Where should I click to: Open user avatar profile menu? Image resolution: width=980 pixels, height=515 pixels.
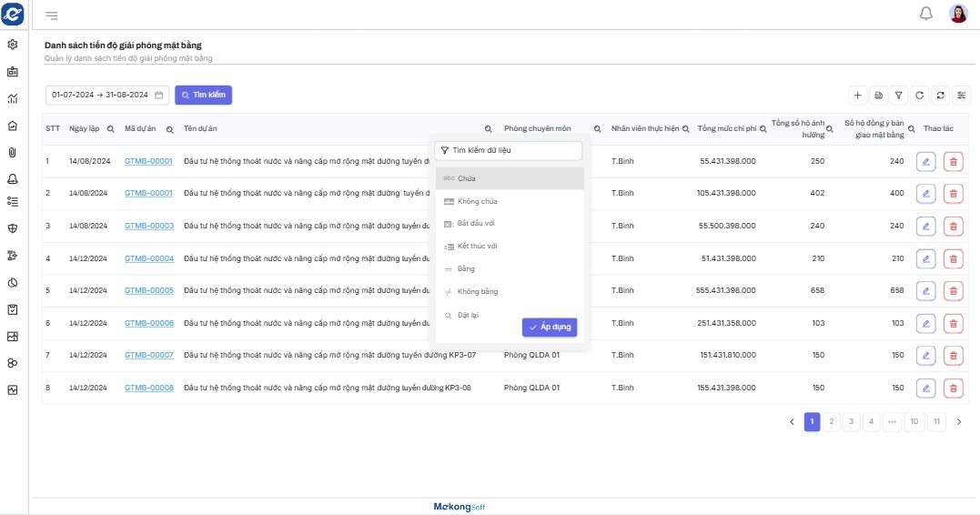pyautogui.click(x=958, y=14)
